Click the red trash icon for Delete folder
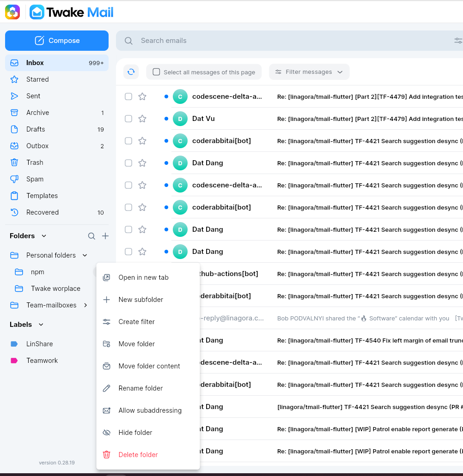Viewport: 463px width, 476px height. (106, 454)
